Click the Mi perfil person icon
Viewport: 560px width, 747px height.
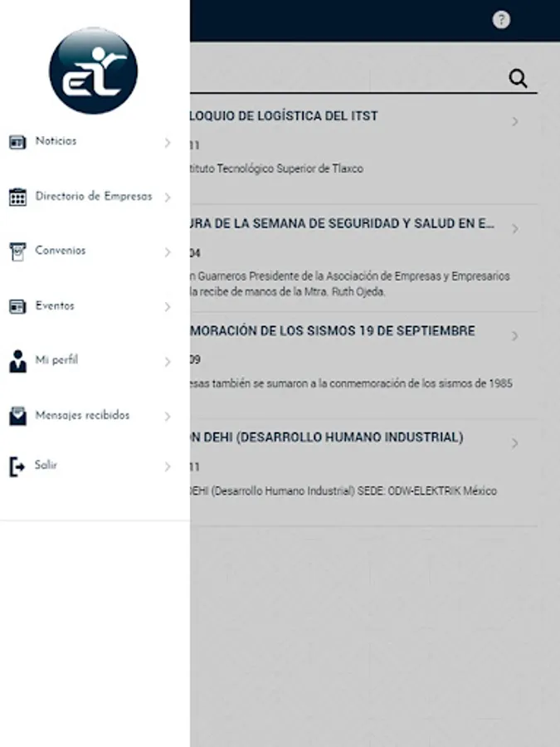coord(17,361)
